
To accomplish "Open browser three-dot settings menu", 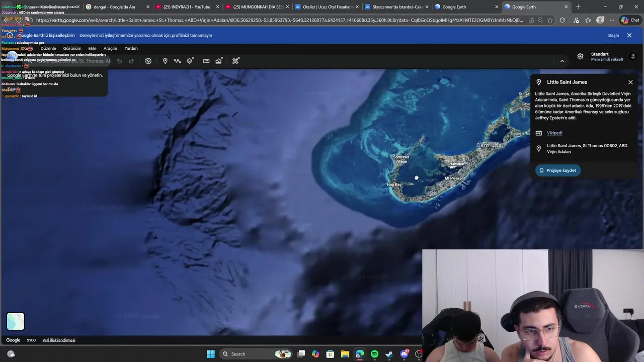I will pos(612,20).
